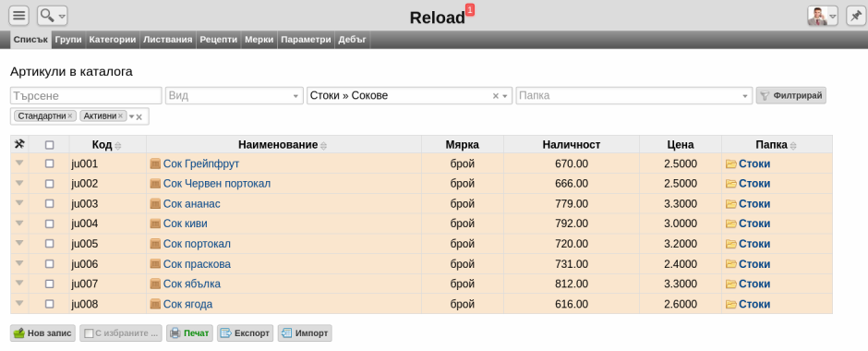Open the Категории tab
This screenshot has height=351, width=868.
pos(113,40)
